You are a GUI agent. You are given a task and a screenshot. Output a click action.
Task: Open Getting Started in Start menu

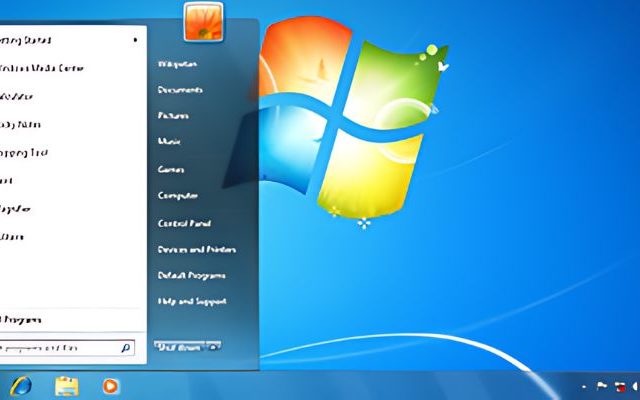(25, 40)
